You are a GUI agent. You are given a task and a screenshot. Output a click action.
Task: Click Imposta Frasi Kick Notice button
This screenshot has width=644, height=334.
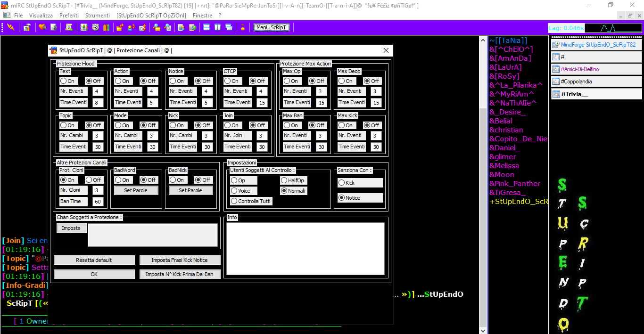click(180, 260)
